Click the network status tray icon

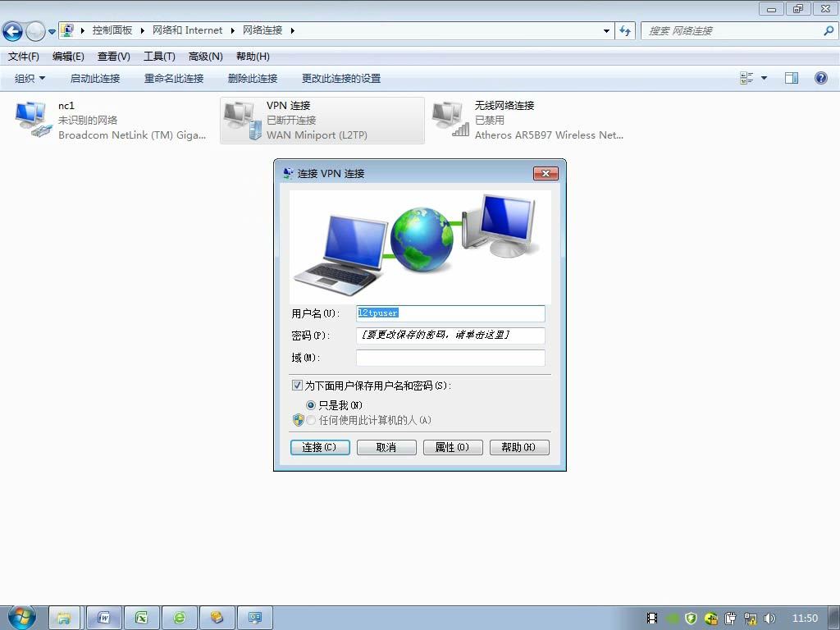750,619
